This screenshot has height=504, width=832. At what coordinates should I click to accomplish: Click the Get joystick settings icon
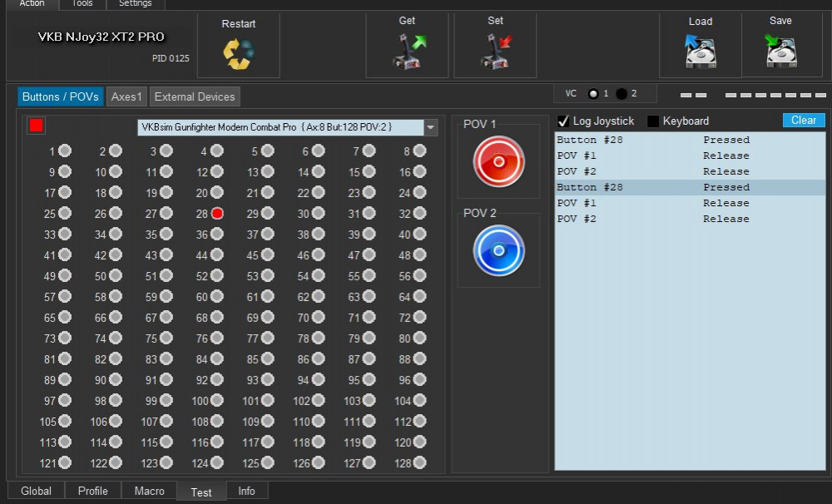[408, 52]
